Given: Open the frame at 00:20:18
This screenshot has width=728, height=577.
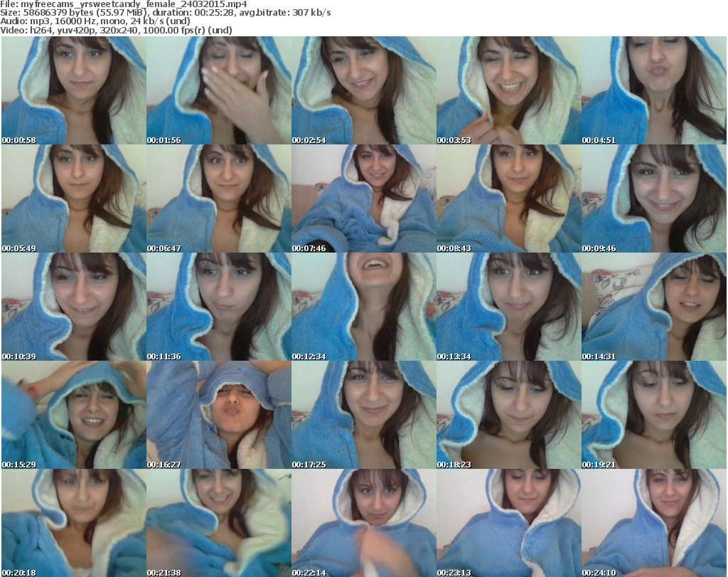Looking at the screenshot, I should click(74, 523).
